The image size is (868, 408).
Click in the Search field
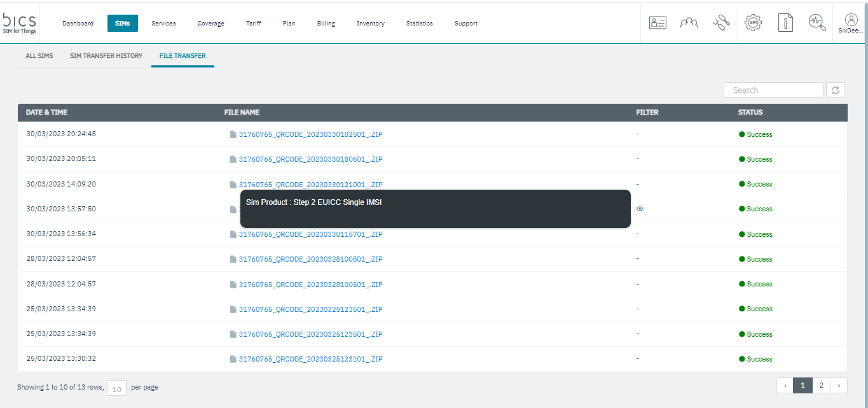(773, 90)
